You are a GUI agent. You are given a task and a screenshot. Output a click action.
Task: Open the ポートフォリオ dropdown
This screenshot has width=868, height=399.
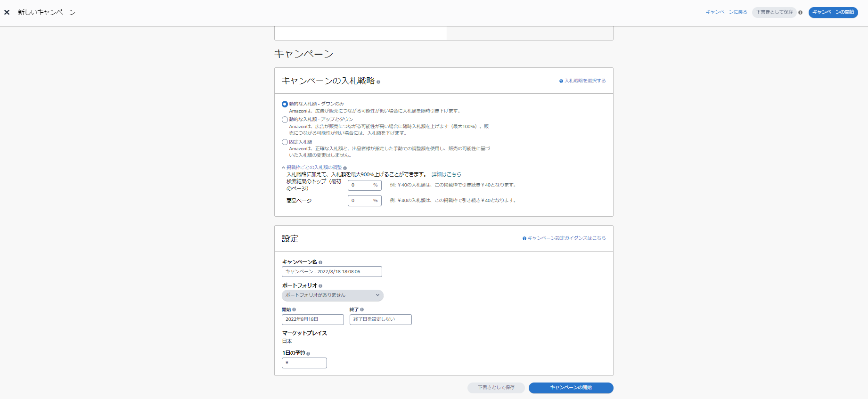pos(333,295)
